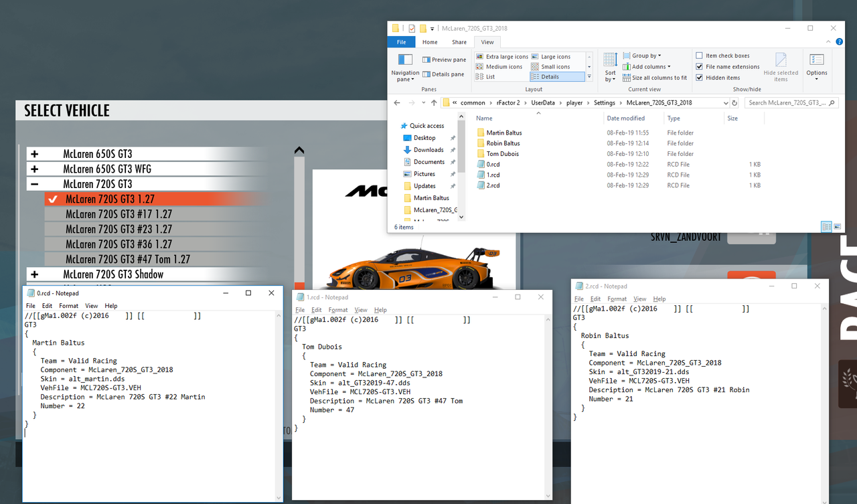Click Settings in the address breadcrumb

(x=604, y=103)
